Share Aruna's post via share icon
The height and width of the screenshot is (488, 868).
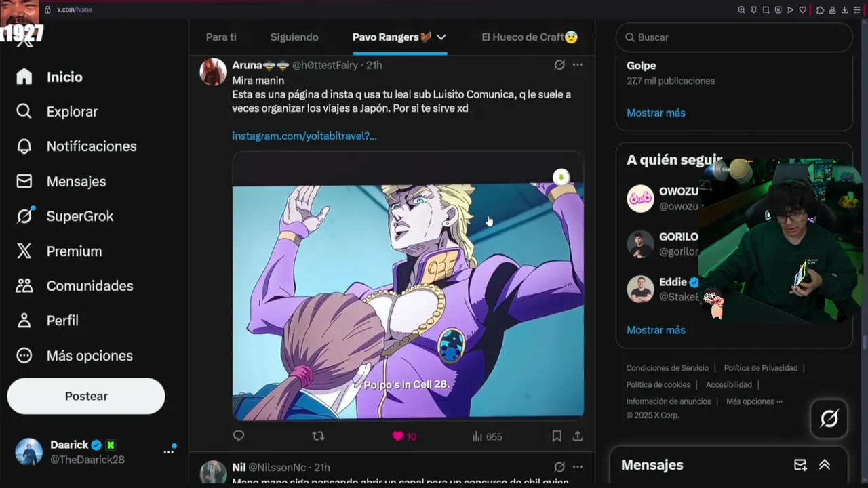[578, 436]
